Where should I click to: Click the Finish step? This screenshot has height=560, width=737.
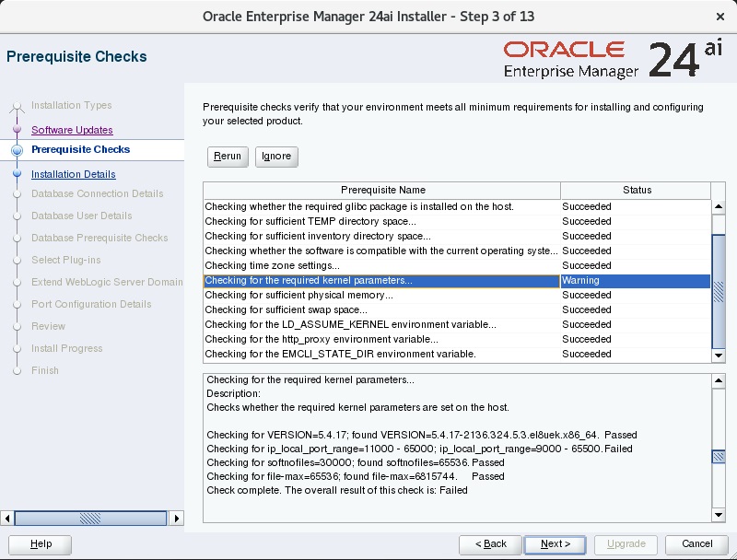45,370
